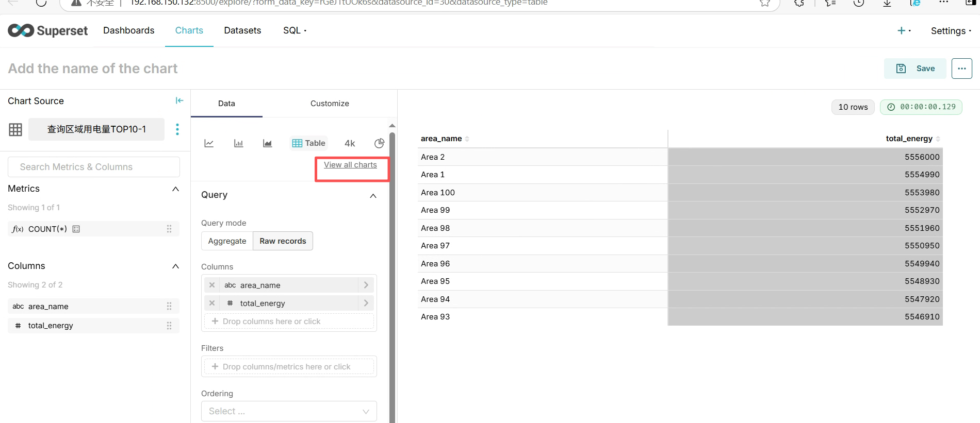This screenshot has width=980, height=423.
Task: Click the Superset logo
Action: coord(48,31)
